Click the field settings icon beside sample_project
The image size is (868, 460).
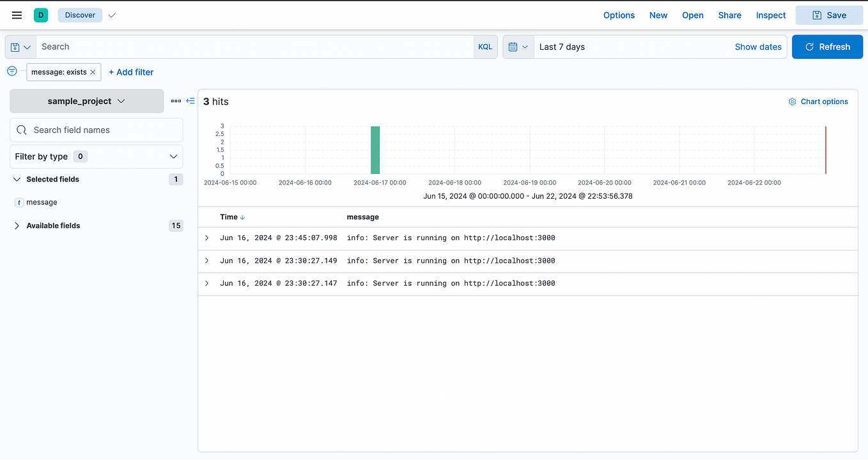click(174, 100)
